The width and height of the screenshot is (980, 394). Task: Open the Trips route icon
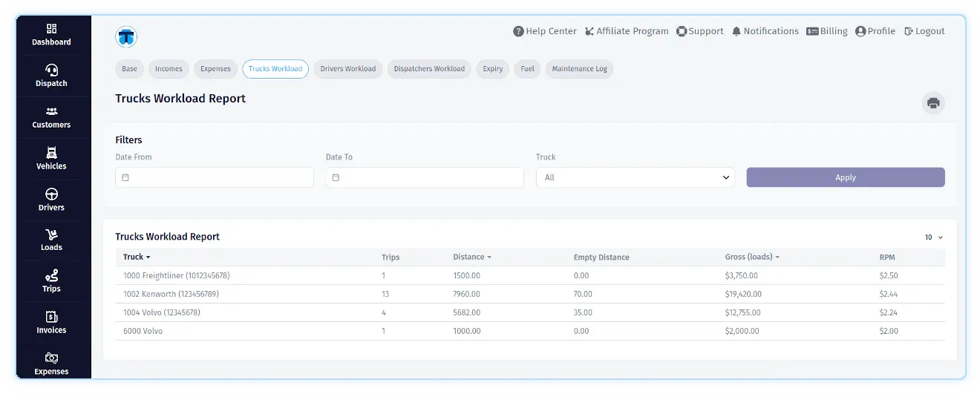click(x=51, y=276)
